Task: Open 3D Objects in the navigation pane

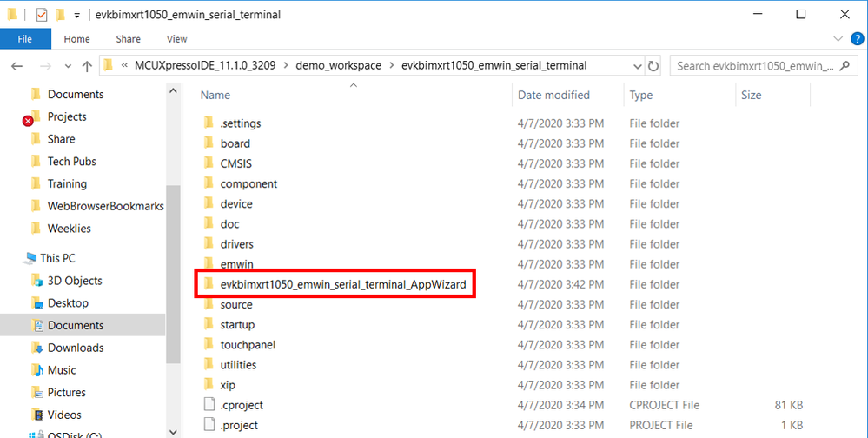Action: point(75,281)
